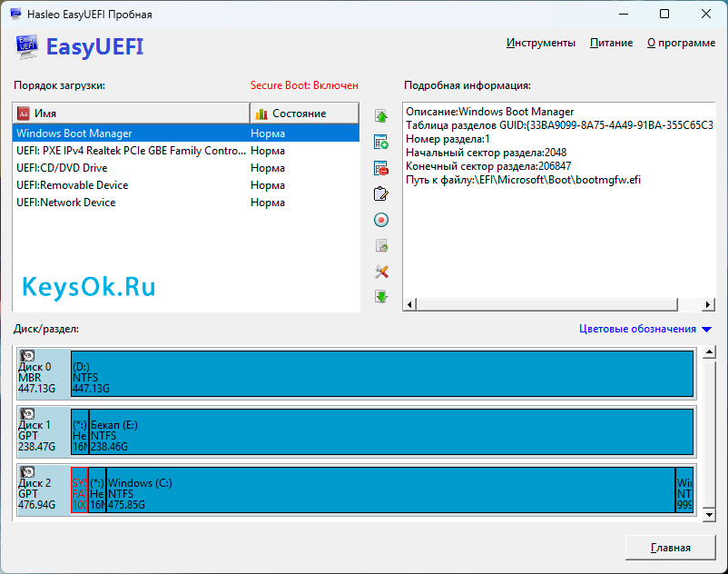
Task: Select the UEFI: PXE IPv4 Realtek entry
Action: point(186,151)
